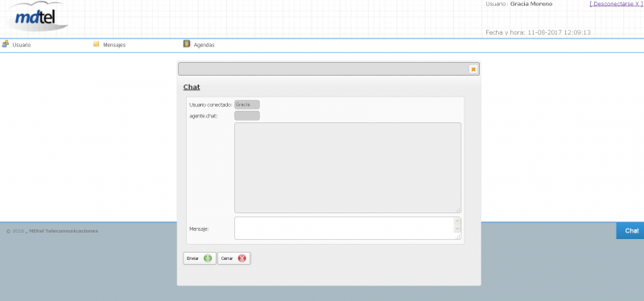Screen dimensions: 644x301
Task: Open the Usuario menu
Action: (22, 45)
